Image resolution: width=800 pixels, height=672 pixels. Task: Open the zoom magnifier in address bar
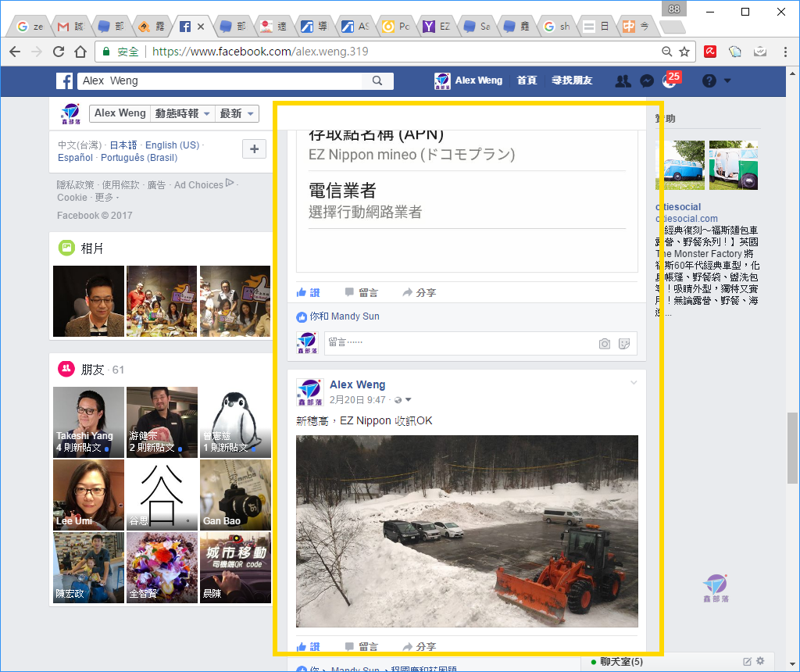(667, 52)
